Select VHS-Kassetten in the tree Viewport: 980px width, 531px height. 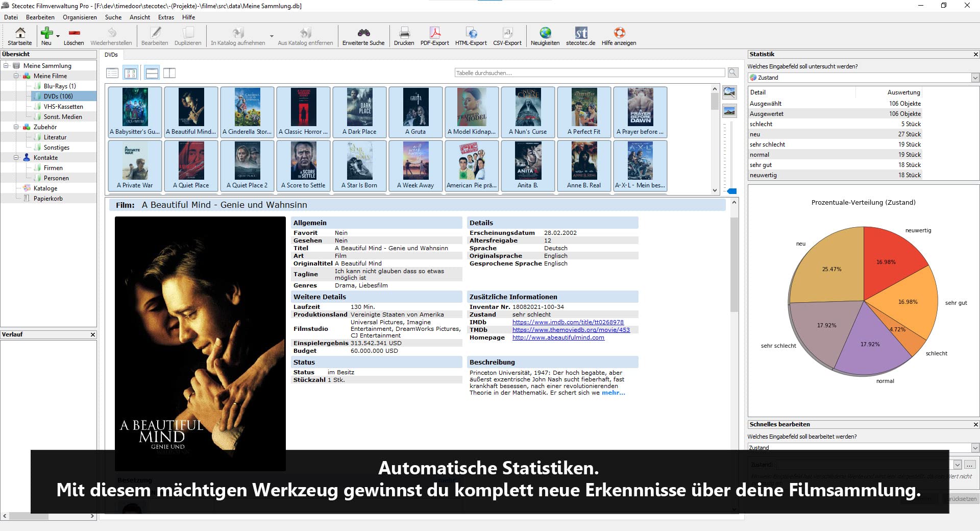[x=63, y=106]
